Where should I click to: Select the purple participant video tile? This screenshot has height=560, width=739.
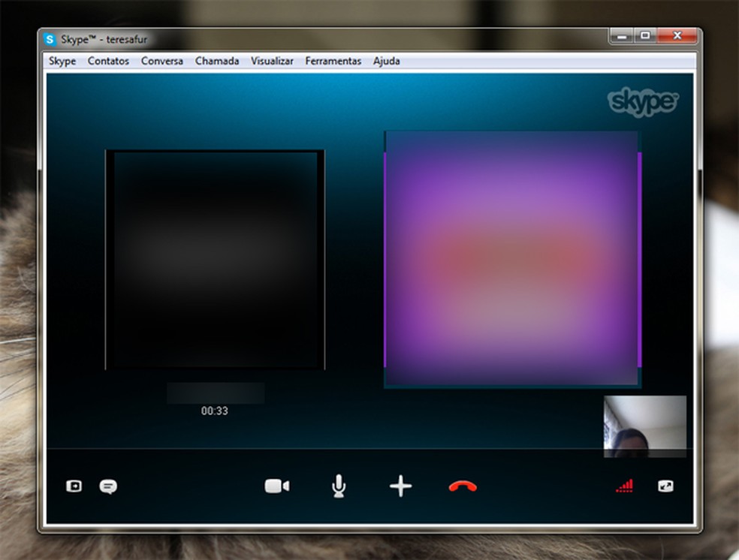pos(513,260)
